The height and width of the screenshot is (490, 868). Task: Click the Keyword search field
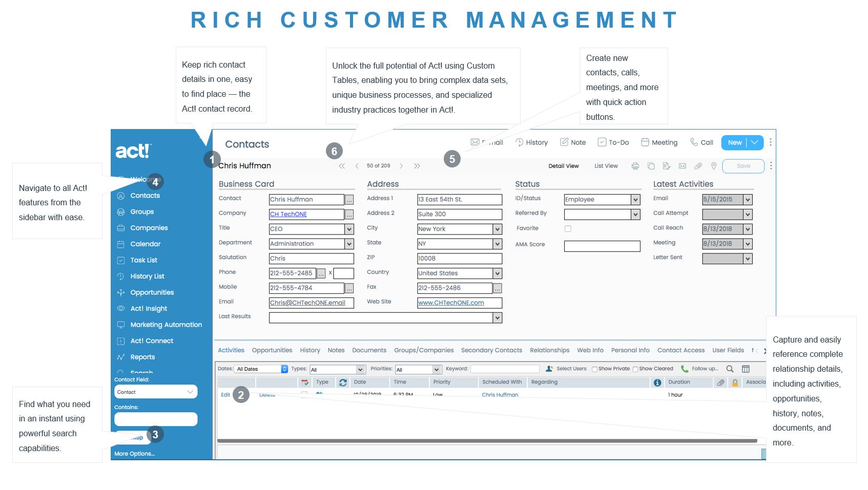click(x=505, y=369)
